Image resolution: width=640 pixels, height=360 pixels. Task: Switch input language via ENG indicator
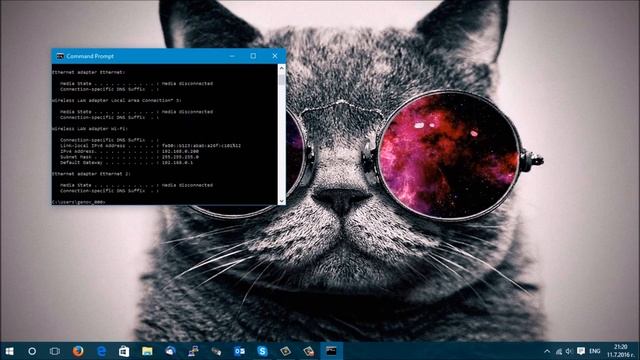595,351
